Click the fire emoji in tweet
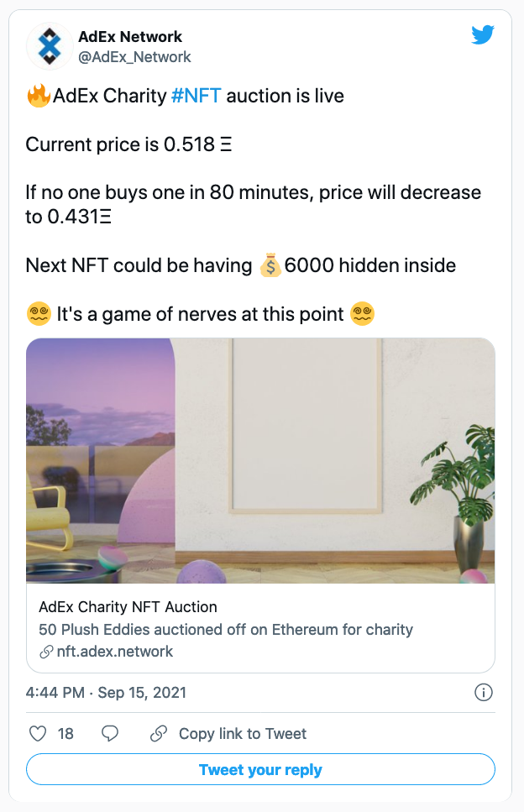 tap(38, 96)
